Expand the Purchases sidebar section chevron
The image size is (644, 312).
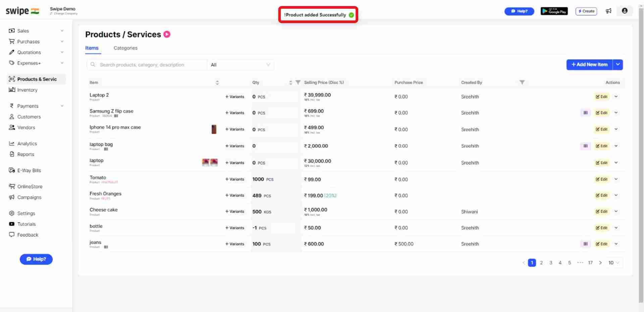pos(62,42)
